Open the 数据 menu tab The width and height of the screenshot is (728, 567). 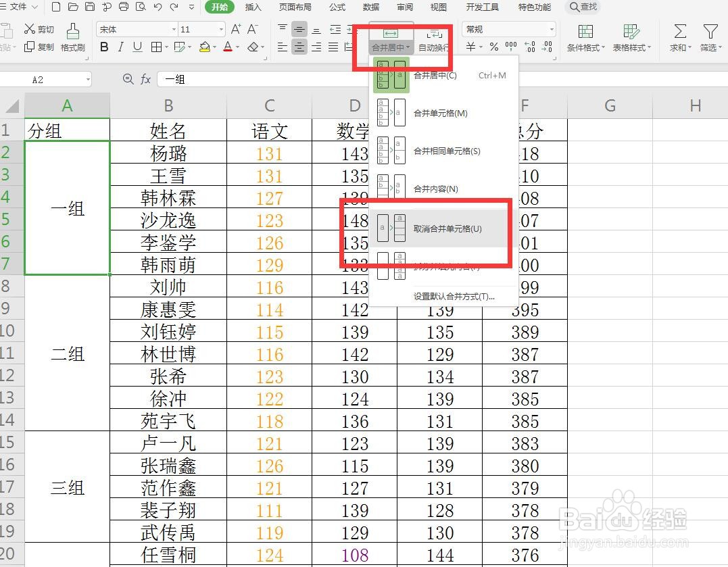[x=370, y=7]
